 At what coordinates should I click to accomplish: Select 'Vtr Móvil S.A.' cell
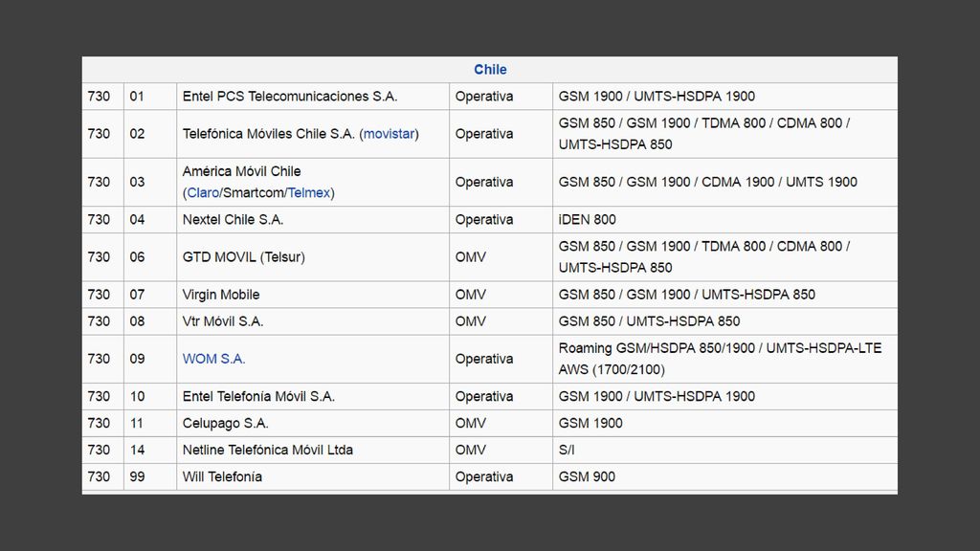313,321
